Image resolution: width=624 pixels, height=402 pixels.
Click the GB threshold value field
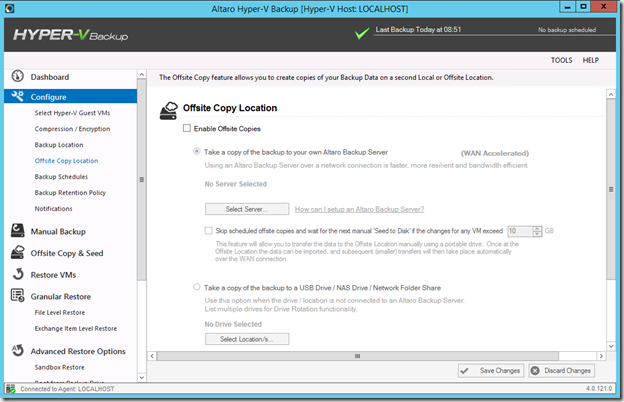tap(520, 231)
